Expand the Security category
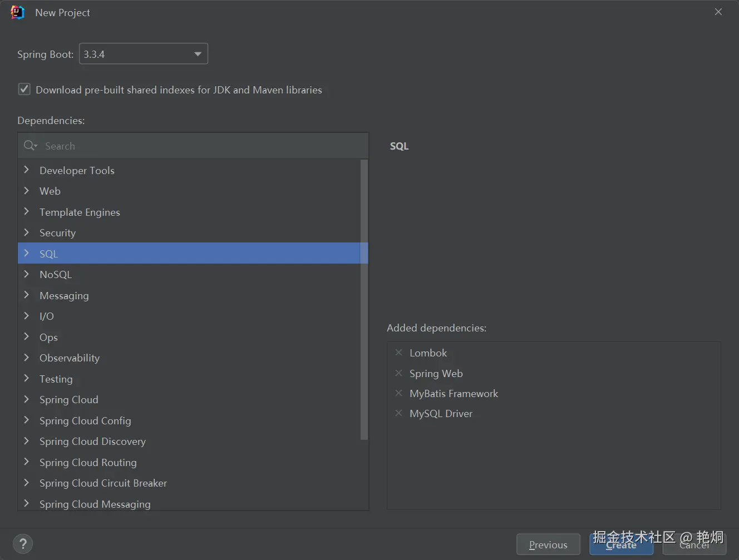 pyautogui.click(x=26, y=232)
